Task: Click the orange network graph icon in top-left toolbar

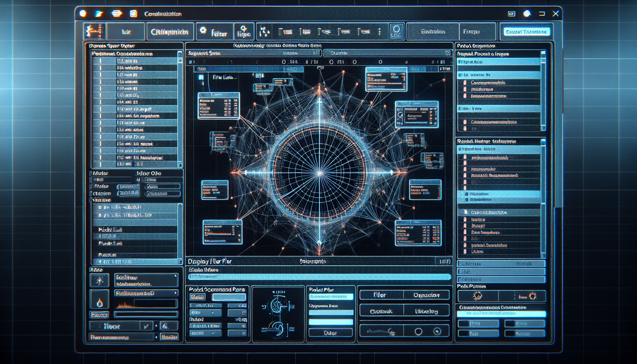Action: pyautogui.click(x=94, y=31)
